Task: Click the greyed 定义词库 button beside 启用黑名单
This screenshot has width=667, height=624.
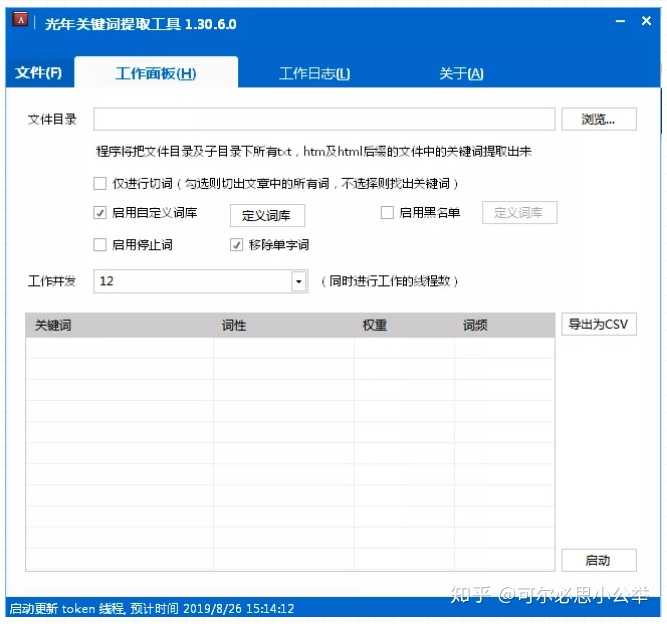Action: [519, 212]
